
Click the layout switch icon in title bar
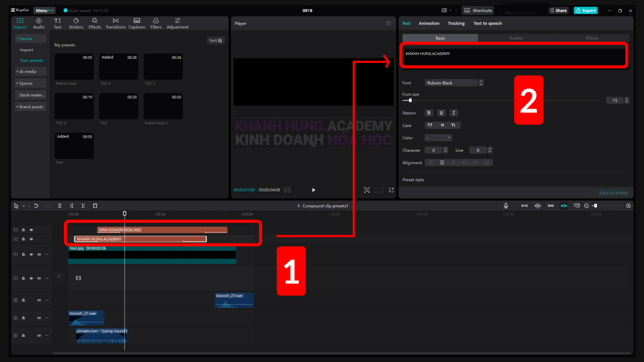(444, 10)
